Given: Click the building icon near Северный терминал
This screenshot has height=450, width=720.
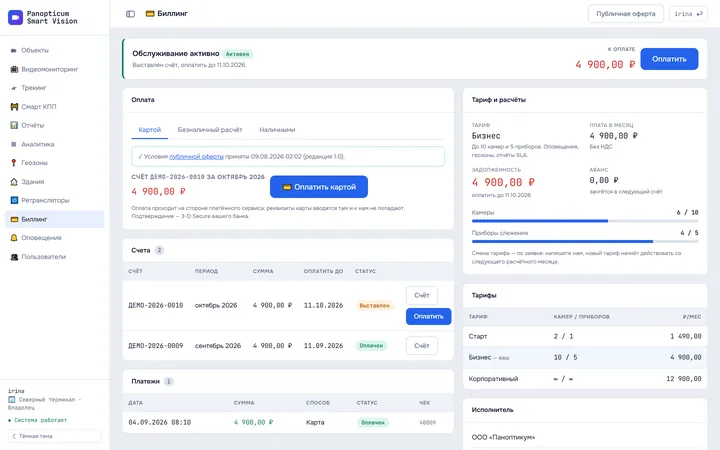Looking at the screenshot, I should coord(11,400).
